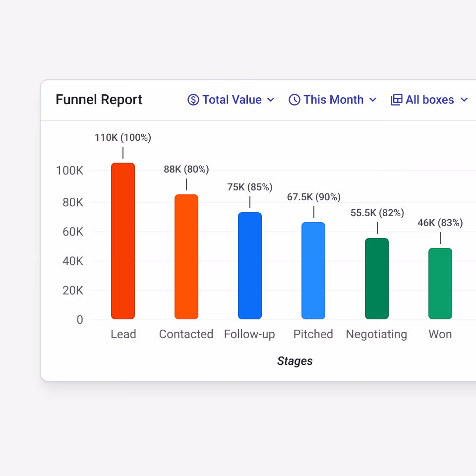Click the Negotiating axis label
Image resolution: width=476 pixels, height=476 pixels.
point(376,335)
